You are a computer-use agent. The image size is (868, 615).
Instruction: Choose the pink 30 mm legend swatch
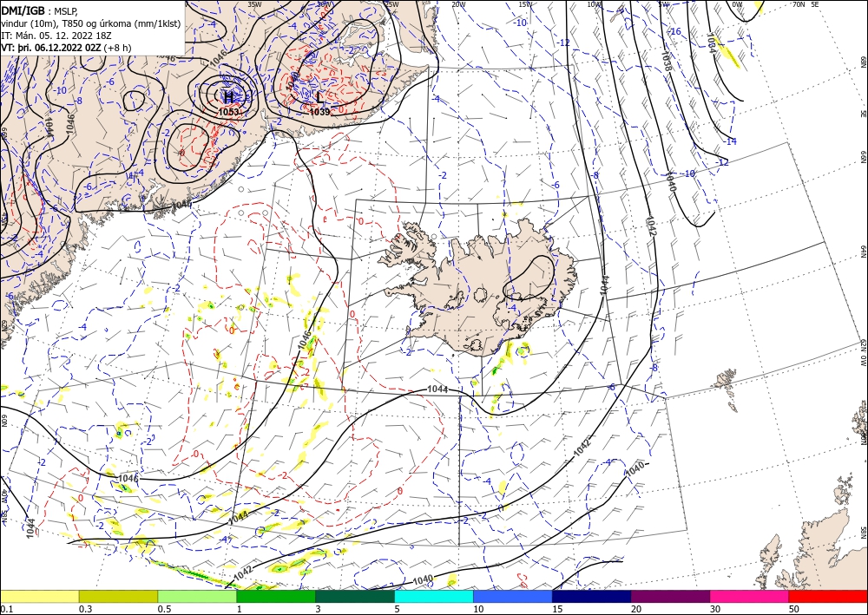(750, 596)
